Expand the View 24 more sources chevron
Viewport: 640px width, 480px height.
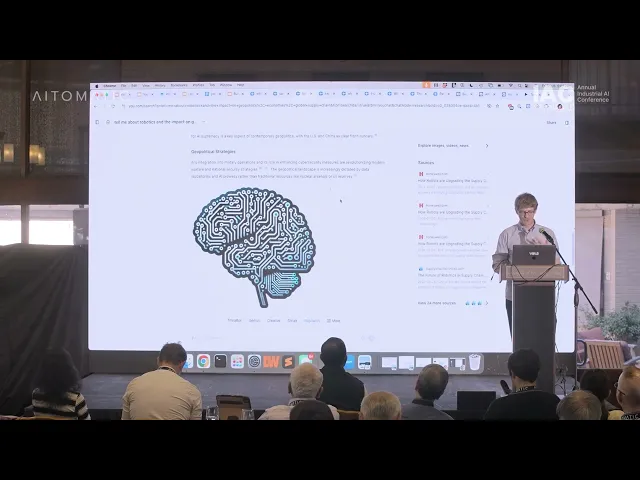click(x=487, y=303)
